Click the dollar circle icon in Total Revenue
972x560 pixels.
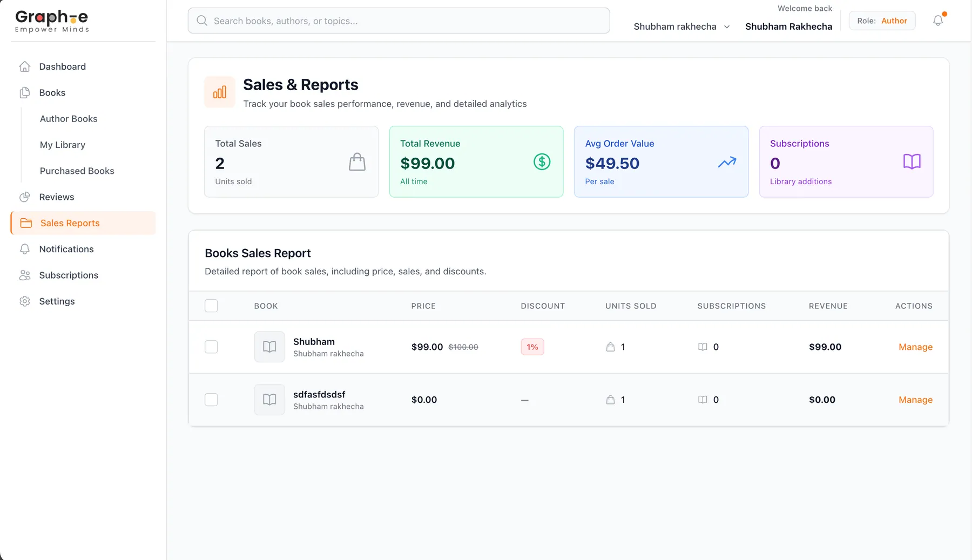click(x=542, y=161)
